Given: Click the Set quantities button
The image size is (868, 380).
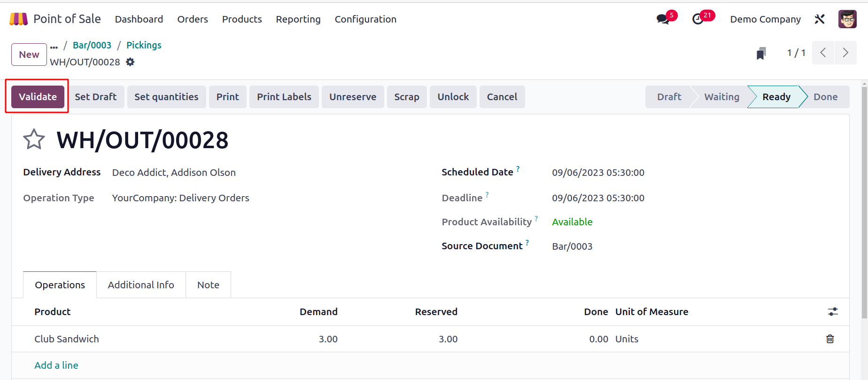Looking at the screenshot, I should (x=166, y=97).
